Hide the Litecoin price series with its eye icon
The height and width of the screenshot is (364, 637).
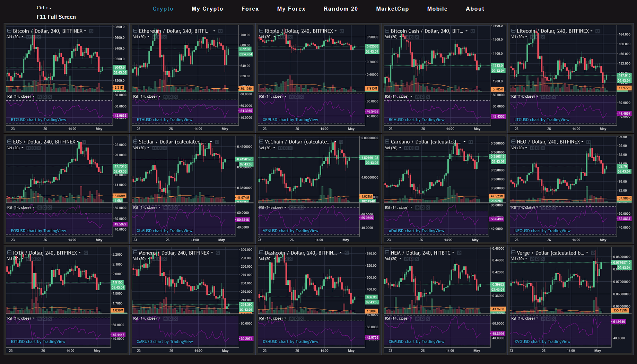click(x=597, y=31)
